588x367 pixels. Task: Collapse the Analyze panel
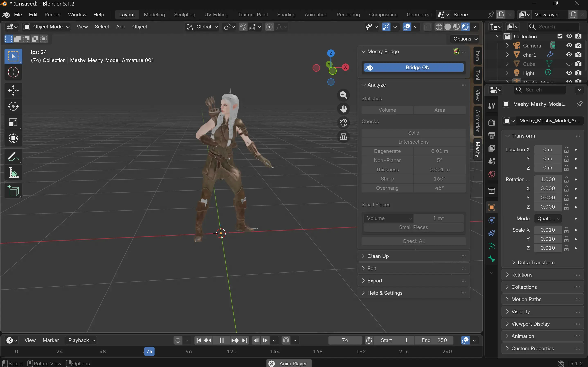tap(413, 85)
